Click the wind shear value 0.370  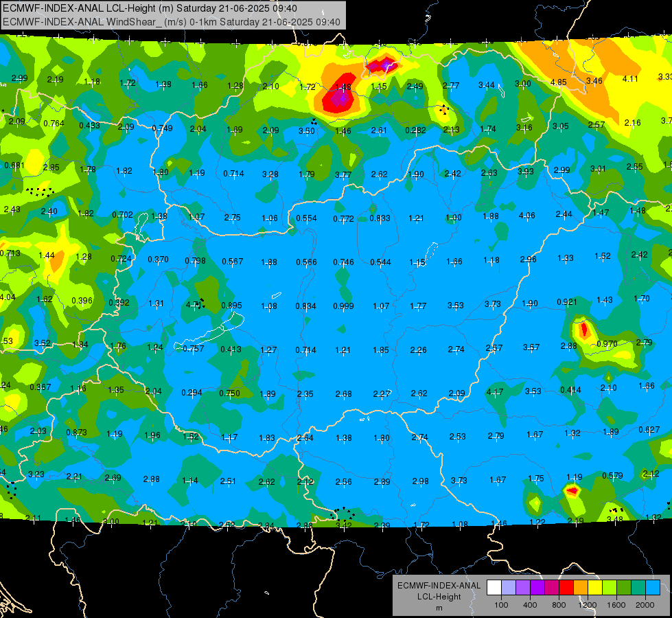coord(158,260)
